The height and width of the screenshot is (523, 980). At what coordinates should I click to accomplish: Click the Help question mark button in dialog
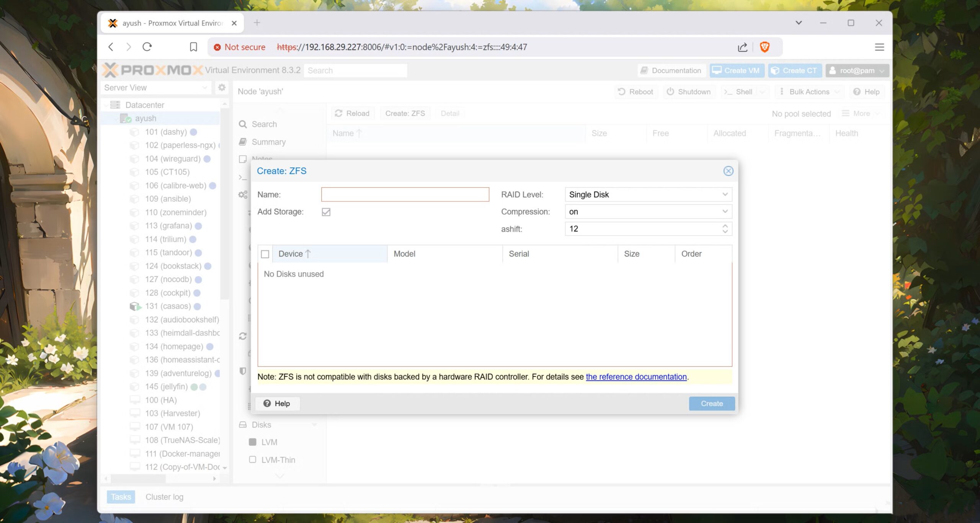click(x=277, y=404)
